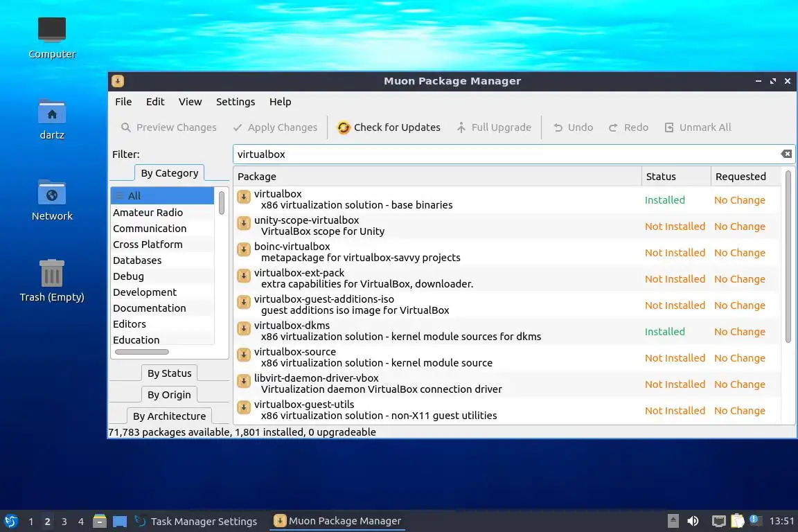The height and width of the screenshot is (532, 798).
Task: Open the File menu
Action: click(123, 101)
